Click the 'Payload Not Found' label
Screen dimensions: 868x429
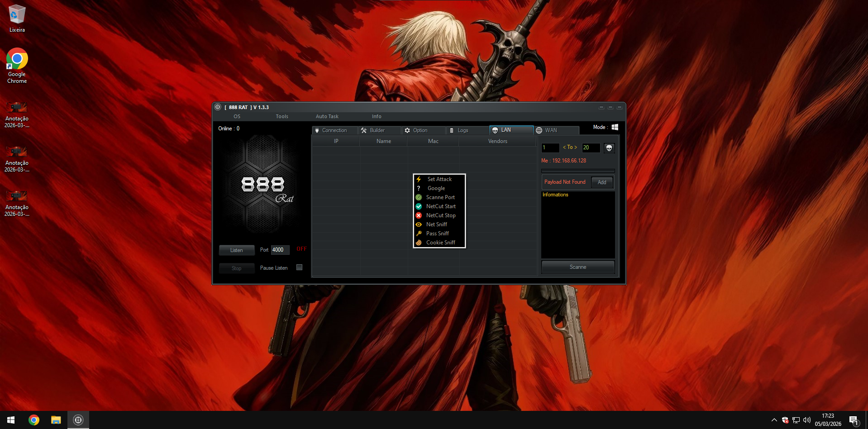[x=565, y=182]
